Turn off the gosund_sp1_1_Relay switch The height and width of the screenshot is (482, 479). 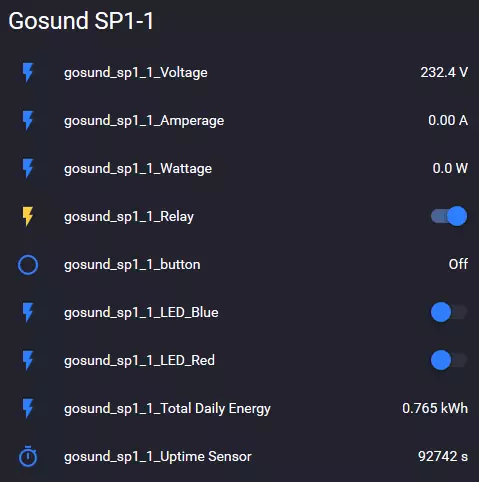tap(449, 216)
